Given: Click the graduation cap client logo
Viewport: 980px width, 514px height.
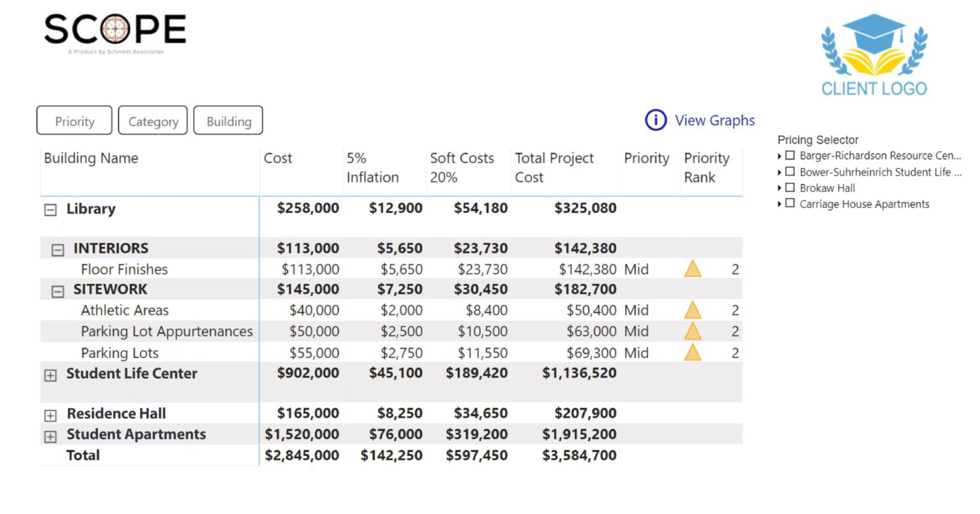Looking at the screenshot, I should (874, 54).
